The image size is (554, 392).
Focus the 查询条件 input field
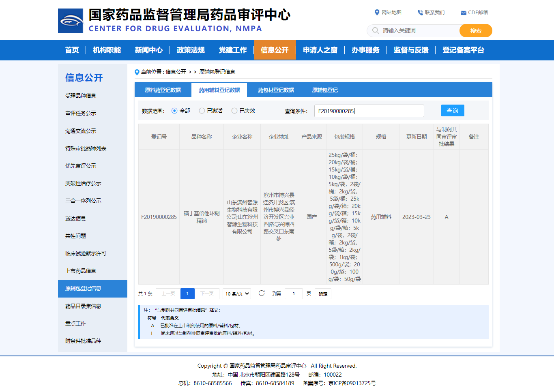coord(369,111)
